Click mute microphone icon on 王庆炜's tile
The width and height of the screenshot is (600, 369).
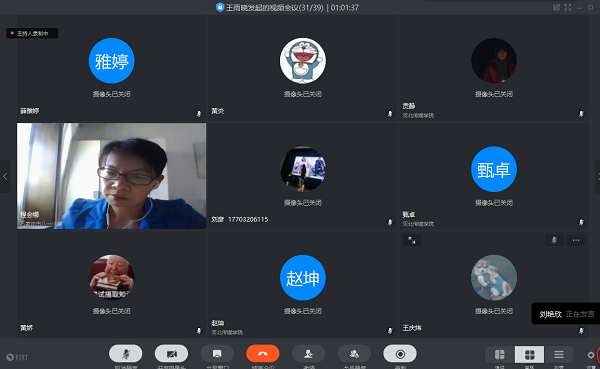[x=554, y=240]
